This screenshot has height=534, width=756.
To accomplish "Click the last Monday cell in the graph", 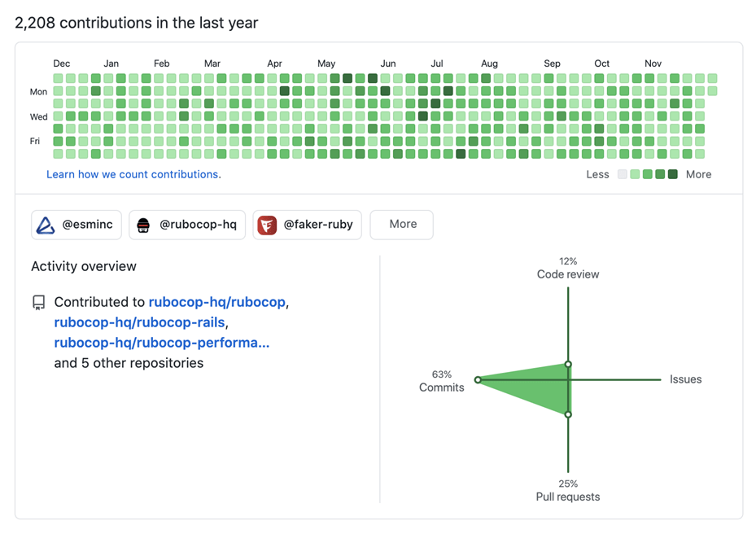I will [x=712, y=90].
